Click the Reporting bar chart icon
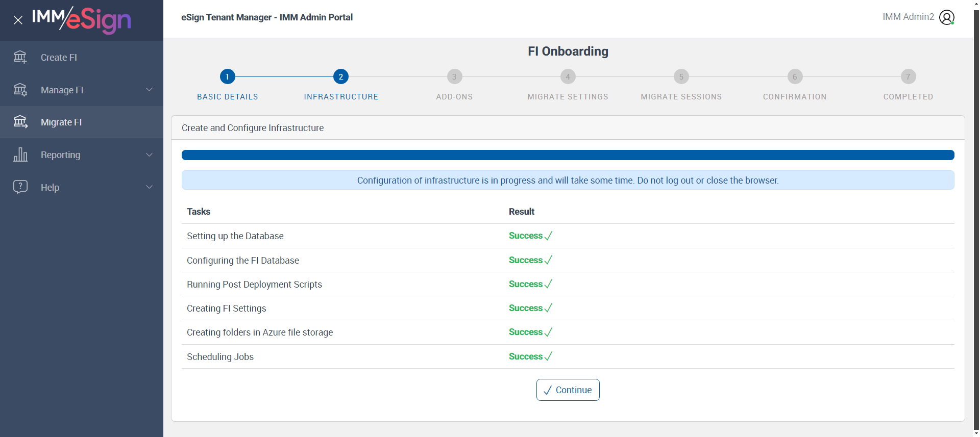The width and height of the screenshot is (980, 437). coord(20,155)
